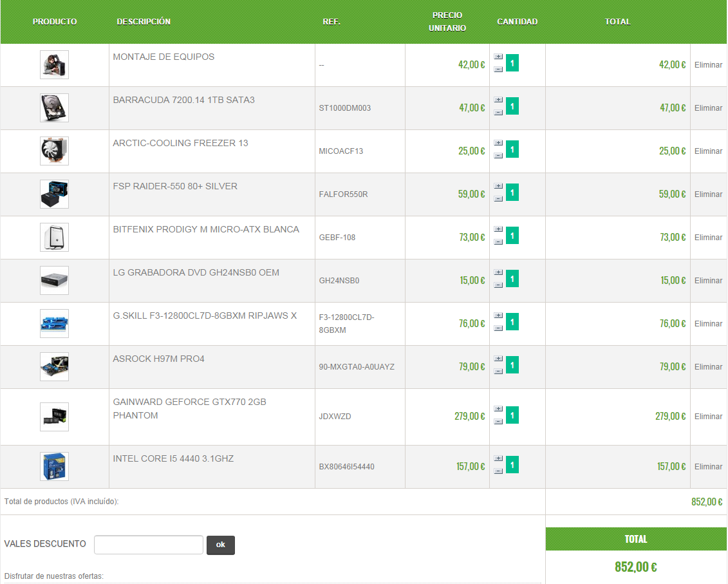Increase quantity of GAINWARD GEFORCE GTX770
The width and height of the screenshot is (728, 584).
click(498, 410)
